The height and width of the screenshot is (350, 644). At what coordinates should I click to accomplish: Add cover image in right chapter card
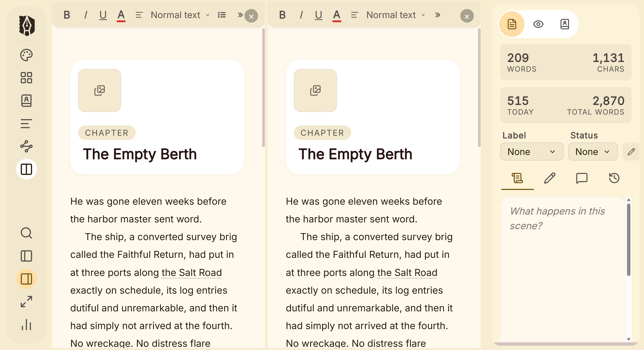click(x=315, y=90)
